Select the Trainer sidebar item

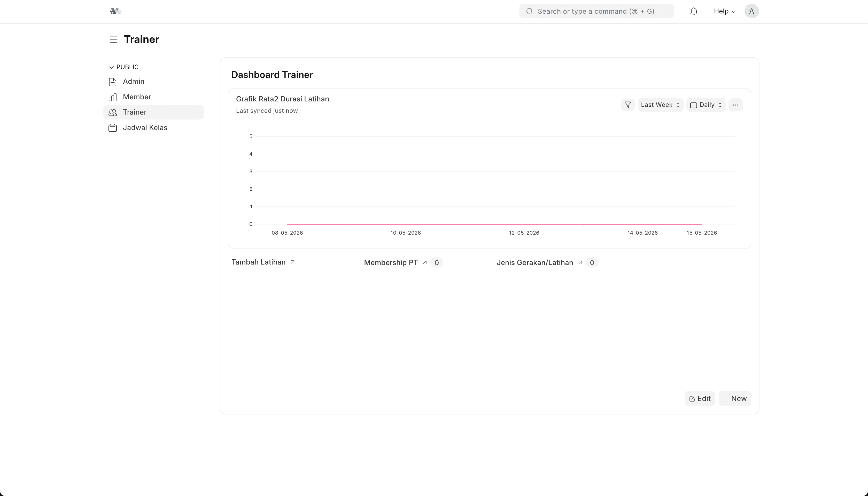153,112
